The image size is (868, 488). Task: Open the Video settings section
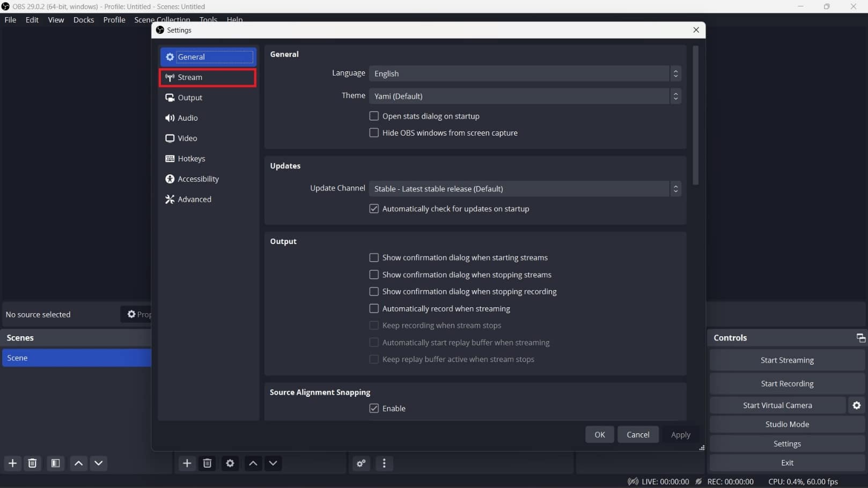(x=187, y=138)
